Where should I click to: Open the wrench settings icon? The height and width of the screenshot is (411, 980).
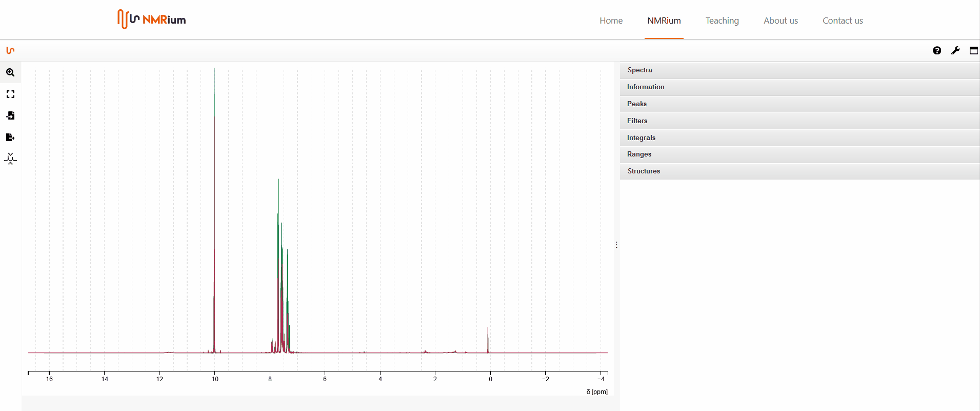[955, 50]
